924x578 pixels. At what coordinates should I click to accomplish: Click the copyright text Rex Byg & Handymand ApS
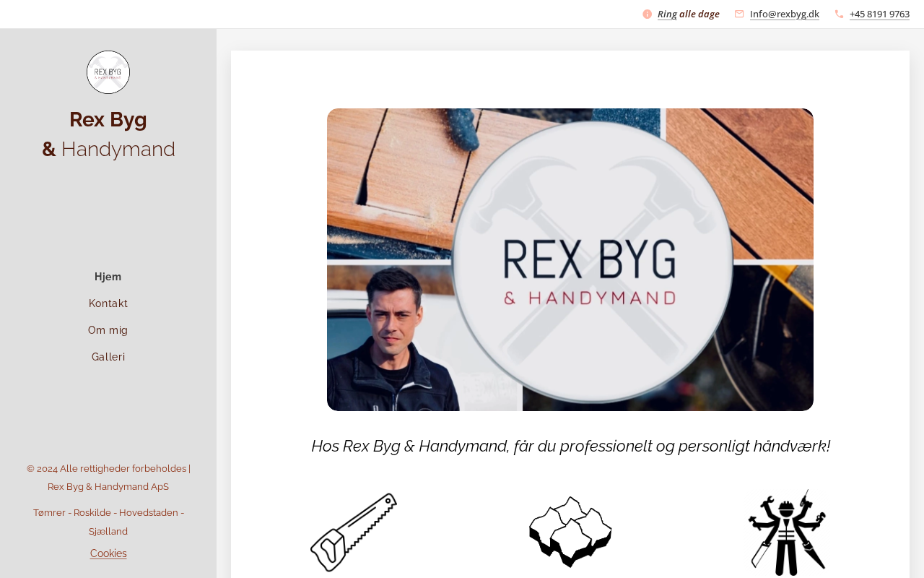pos(108,487)
